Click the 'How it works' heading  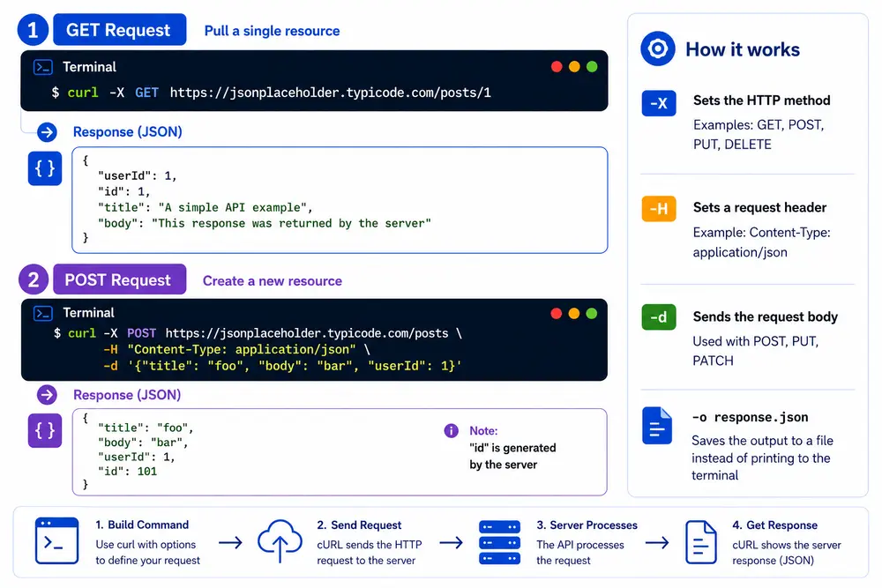tap(743, 49)
